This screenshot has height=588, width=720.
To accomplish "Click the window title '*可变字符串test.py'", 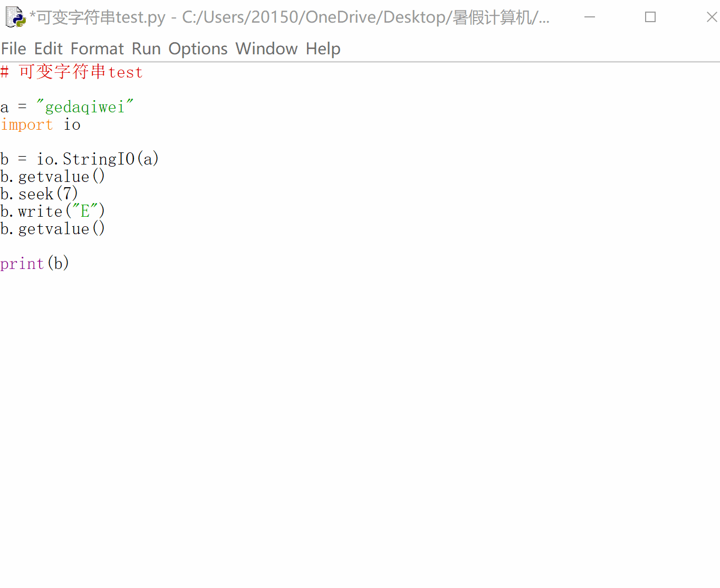I will coord(98,17).
